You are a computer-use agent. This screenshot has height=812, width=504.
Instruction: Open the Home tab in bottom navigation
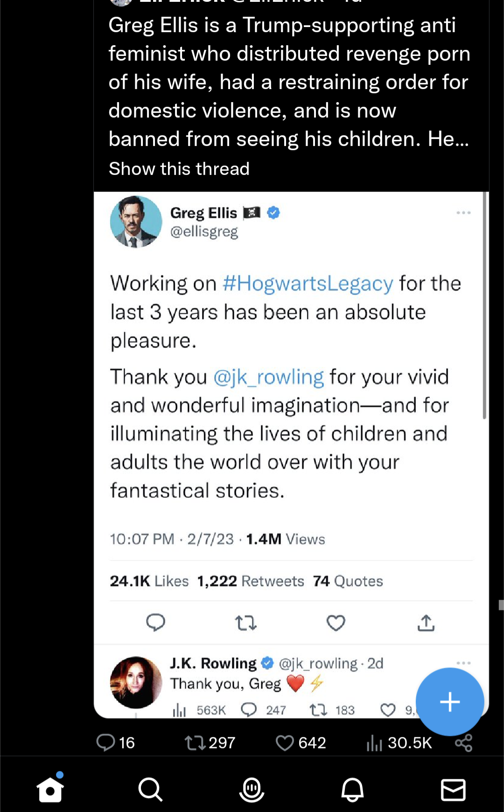pyautogui.click(x=50, y=790)
